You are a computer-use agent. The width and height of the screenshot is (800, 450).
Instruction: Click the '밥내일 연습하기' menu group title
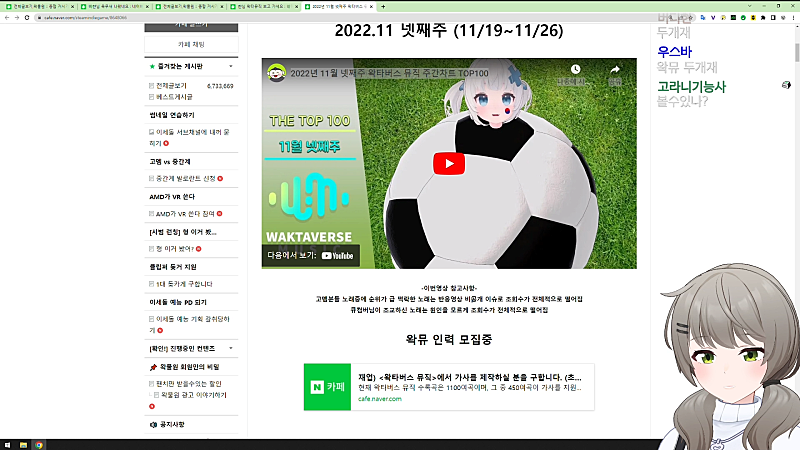tap(172, 115)
